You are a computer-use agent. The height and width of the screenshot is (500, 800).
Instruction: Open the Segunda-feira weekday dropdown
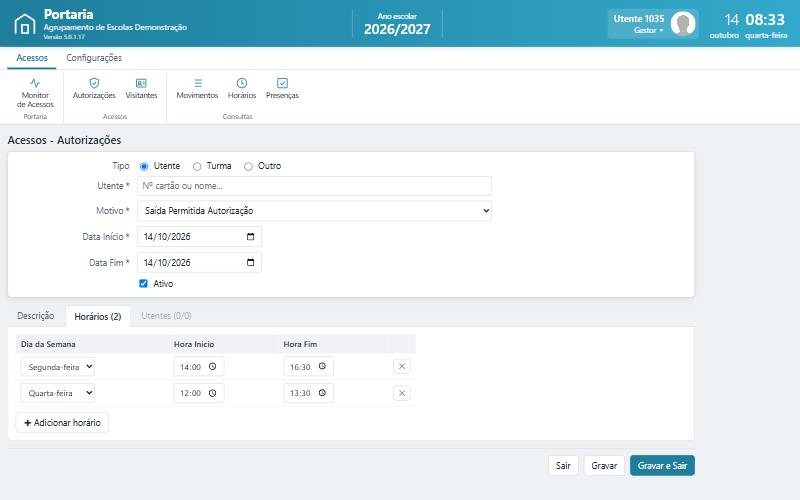(58, 367)
